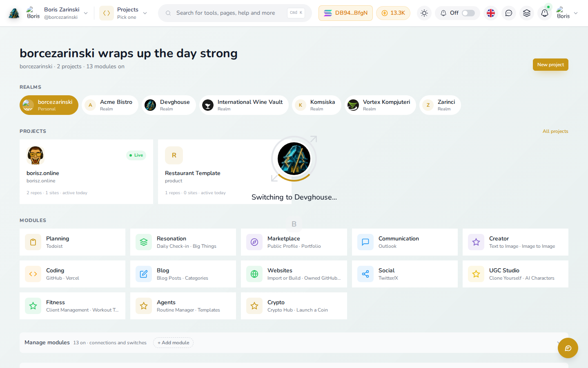Click the Restaurant Template R icon

coord(174,155)
